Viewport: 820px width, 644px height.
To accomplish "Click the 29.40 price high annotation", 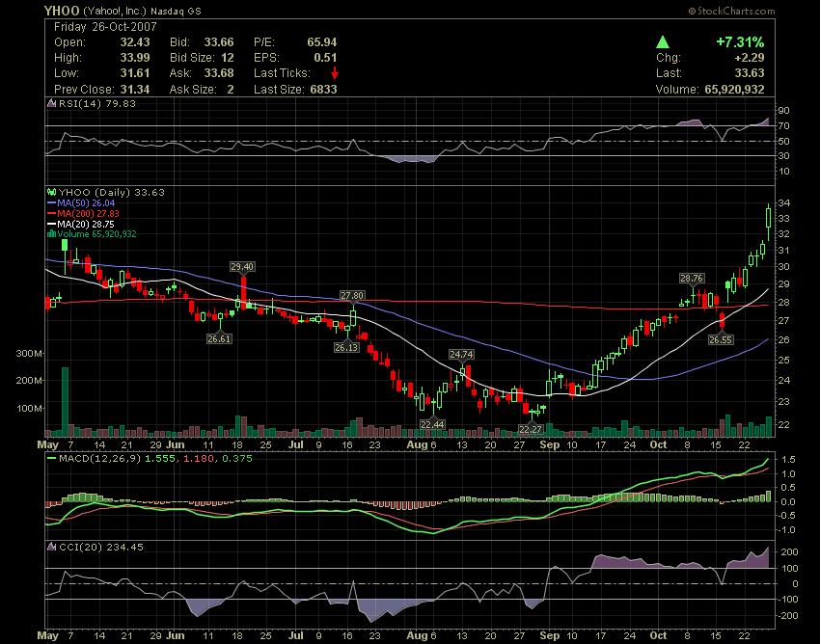I will tap(241, 267).
